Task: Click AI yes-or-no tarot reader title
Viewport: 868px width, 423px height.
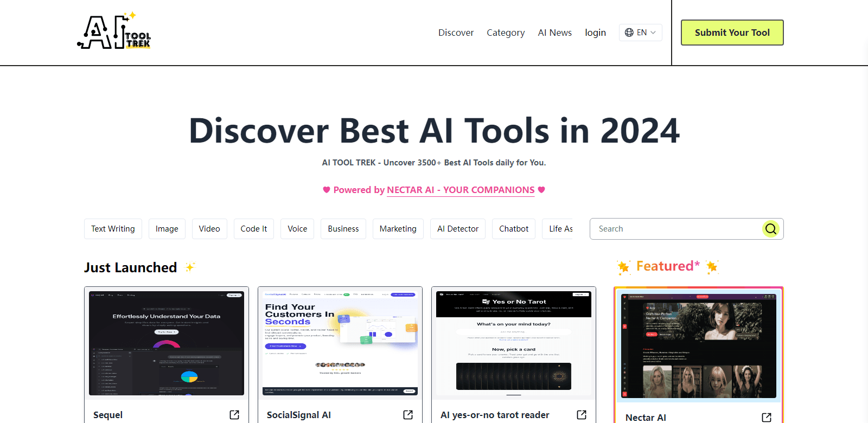Action: (x=495, y=415)
